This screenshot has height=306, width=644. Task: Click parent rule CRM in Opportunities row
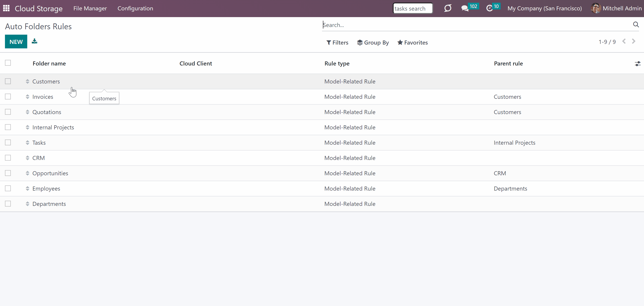(500, 173)
